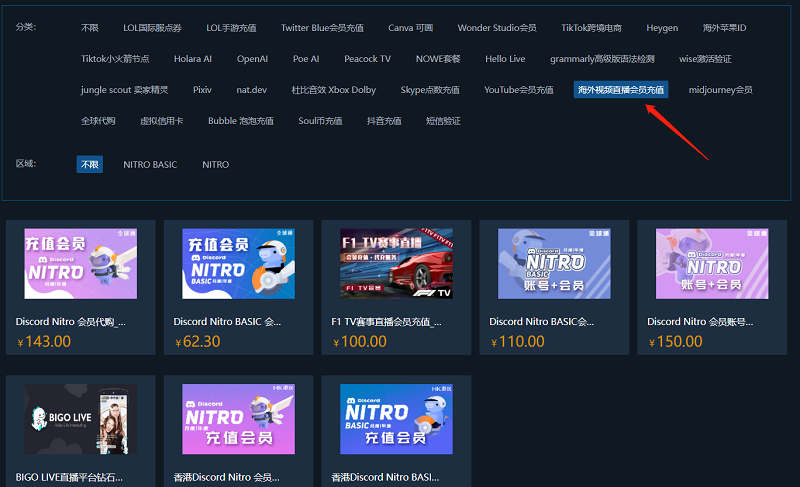Click the ¥100.00 price

tap(360, 342)
